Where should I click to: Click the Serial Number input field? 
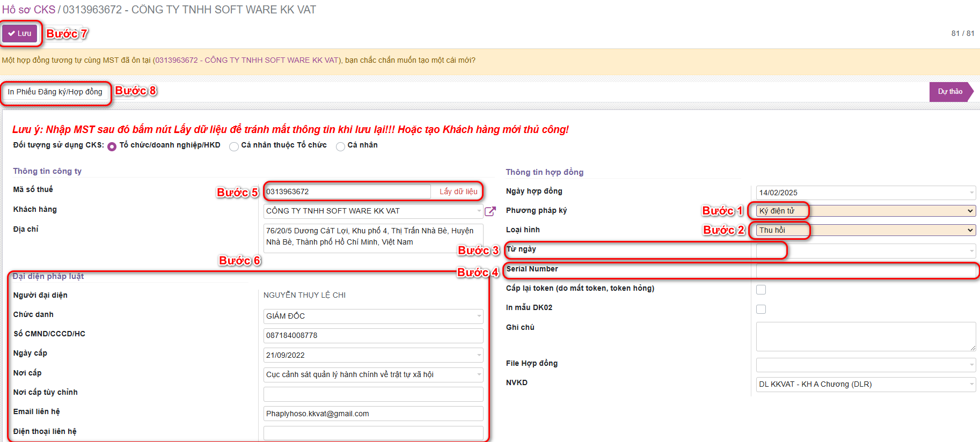click(x=865, y=270)
